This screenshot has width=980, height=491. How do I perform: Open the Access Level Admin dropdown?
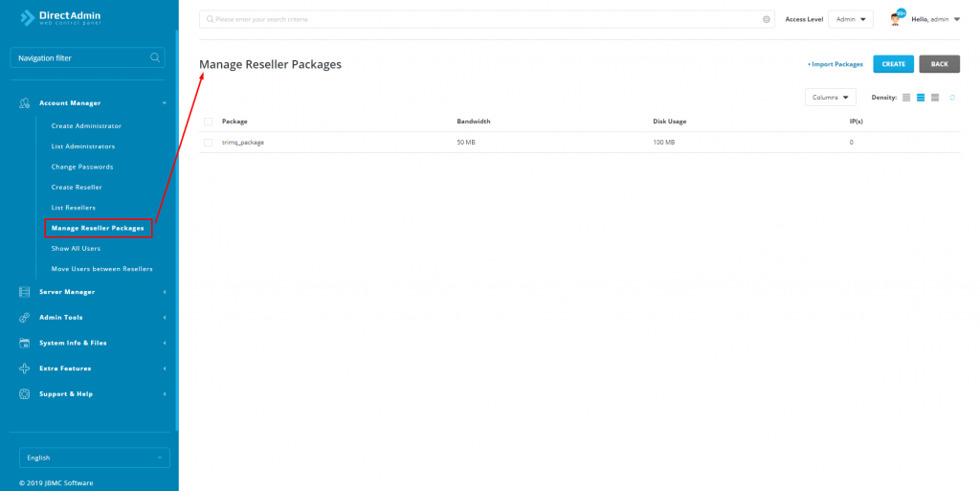[x=850, y=19]
